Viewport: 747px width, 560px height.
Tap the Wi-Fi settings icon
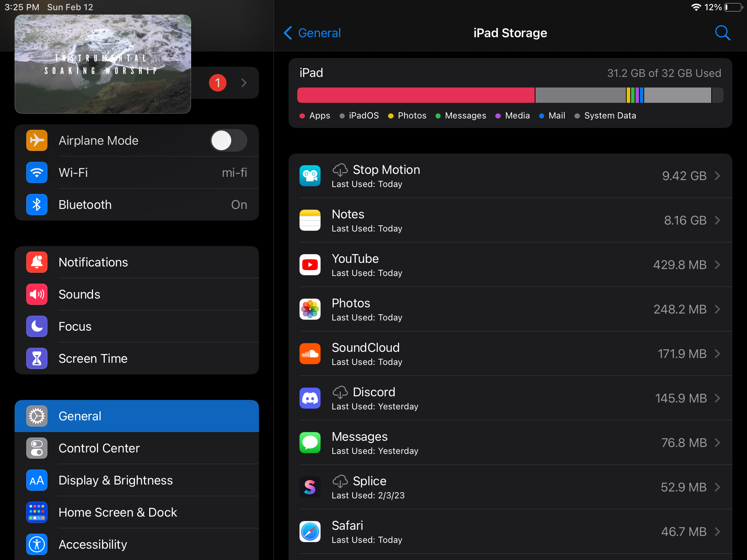37,172
